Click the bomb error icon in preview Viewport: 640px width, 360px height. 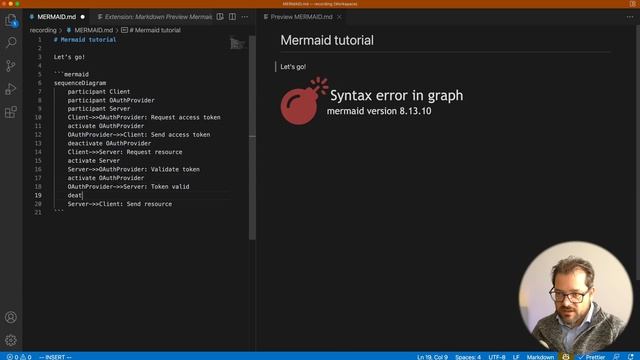[304, 101]
